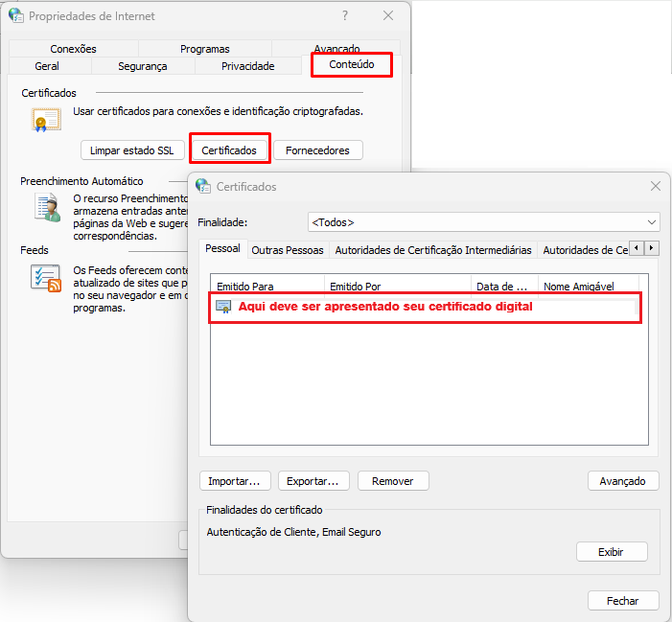The height and width of the screenshot is (622, 672).
Task: Click the Exportar button
Action: click(313, 481)
